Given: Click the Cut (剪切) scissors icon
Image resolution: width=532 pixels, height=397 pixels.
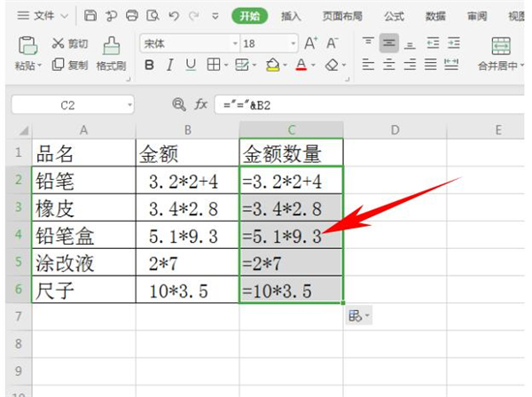Looking at the screenshot, I should 59,43.
